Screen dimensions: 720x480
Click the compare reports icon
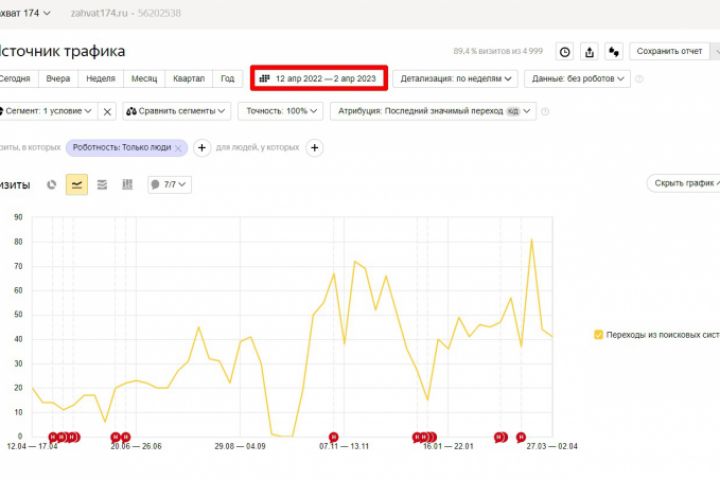[614, 51]
